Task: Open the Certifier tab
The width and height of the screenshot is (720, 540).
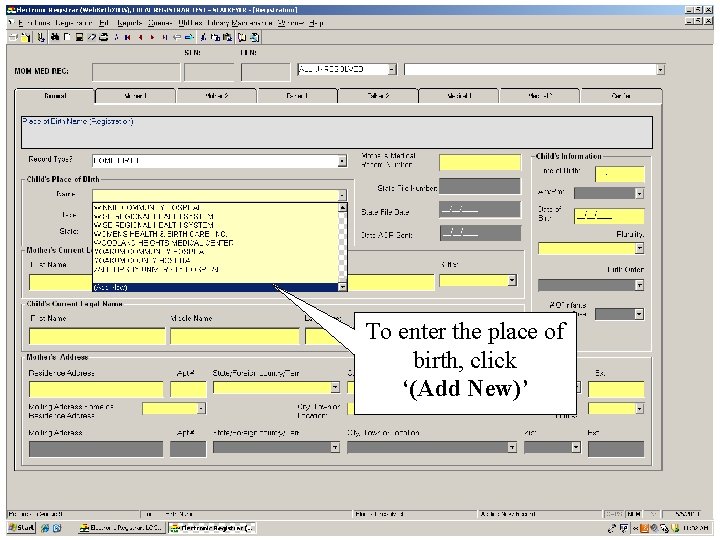Action: pyautogui.click(x=621, y=96)
